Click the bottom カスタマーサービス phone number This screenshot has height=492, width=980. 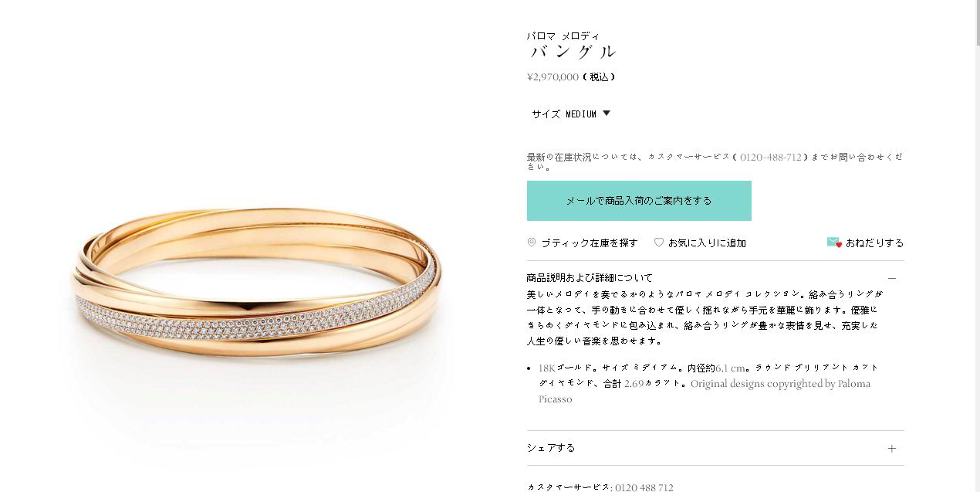[644, 487]
